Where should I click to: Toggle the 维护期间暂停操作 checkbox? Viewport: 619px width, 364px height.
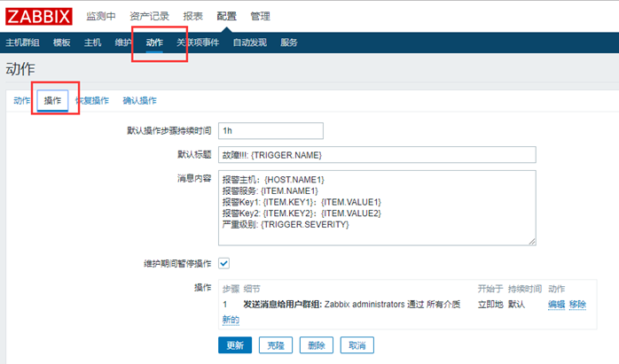coord(223,263)
